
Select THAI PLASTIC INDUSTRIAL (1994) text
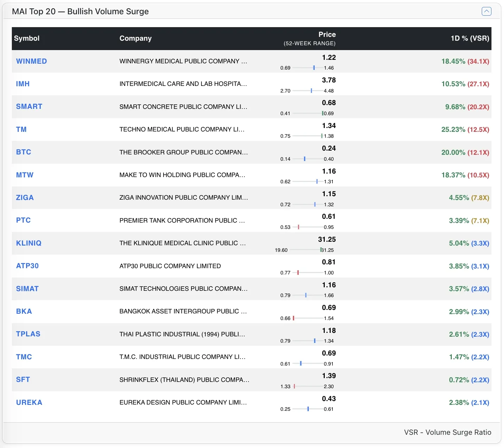tap(182, 334)
